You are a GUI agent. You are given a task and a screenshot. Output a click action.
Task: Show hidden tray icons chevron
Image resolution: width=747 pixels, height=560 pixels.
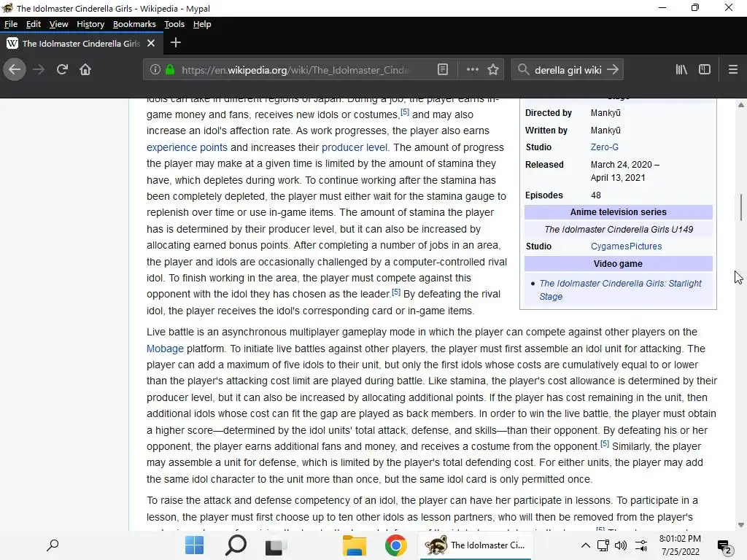coord(586,545)
